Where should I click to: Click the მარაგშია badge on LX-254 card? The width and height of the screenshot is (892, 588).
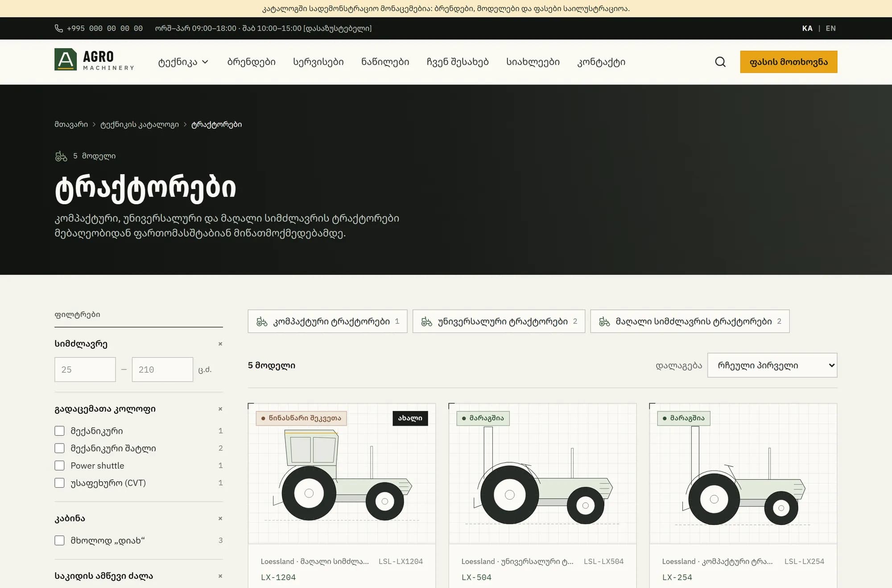684,418
